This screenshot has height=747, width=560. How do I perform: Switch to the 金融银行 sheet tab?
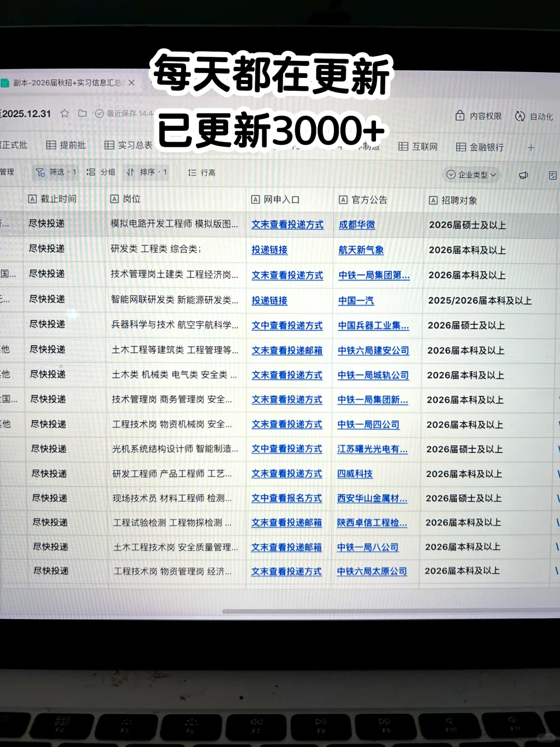[x=480, y=147]
